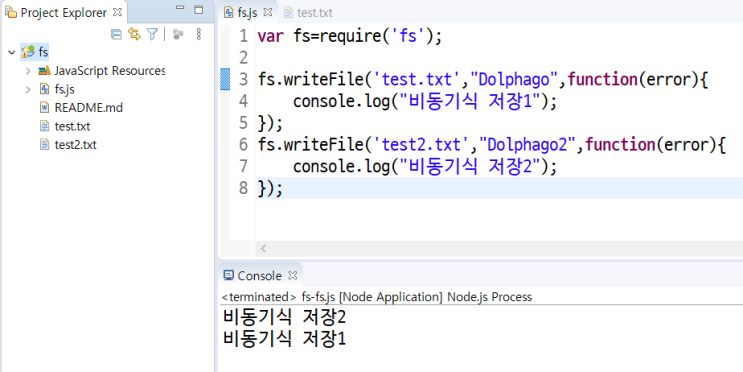The image size is (743, 372).
Task: Click line number 1 in the editor
Action: [243, 36]
